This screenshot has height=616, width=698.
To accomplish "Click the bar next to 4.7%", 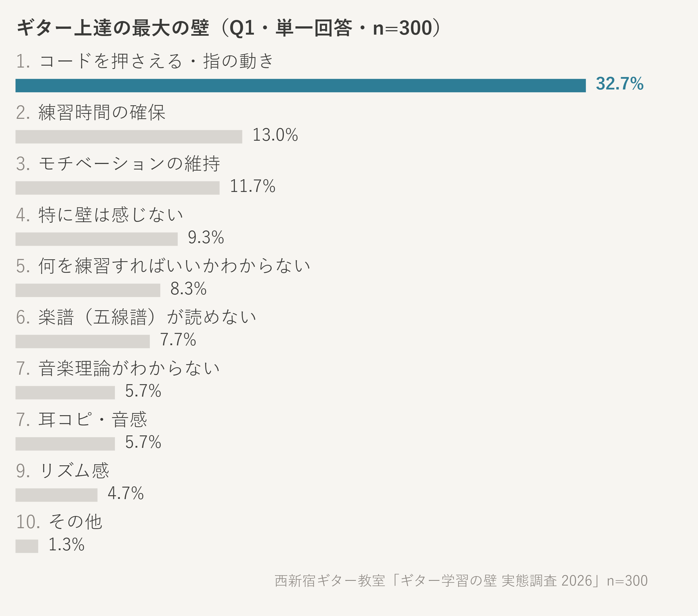I will click(56, 495).
